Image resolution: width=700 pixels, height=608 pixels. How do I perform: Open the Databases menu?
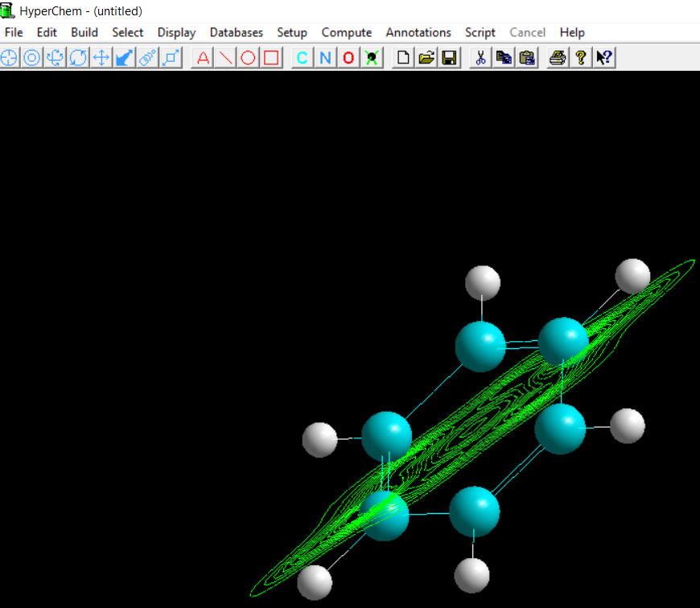tap(237, 32)
